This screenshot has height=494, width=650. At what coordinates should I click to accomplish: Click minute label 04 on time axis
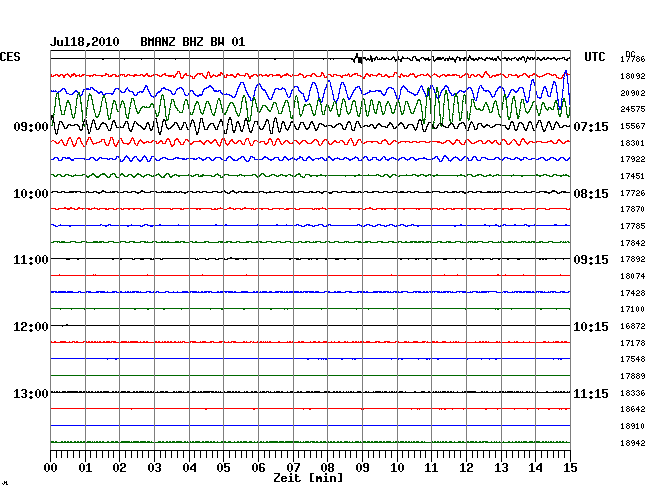point(189,468)
